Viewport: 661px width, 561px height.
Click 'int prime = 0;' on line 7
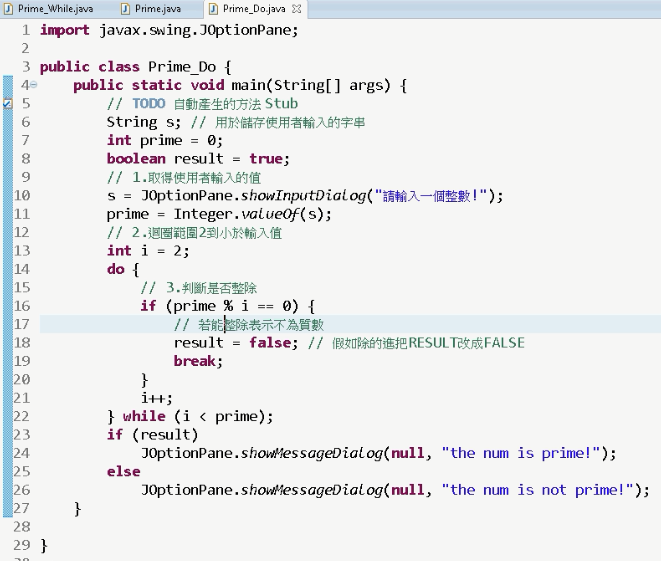click(x=165, y=141)
